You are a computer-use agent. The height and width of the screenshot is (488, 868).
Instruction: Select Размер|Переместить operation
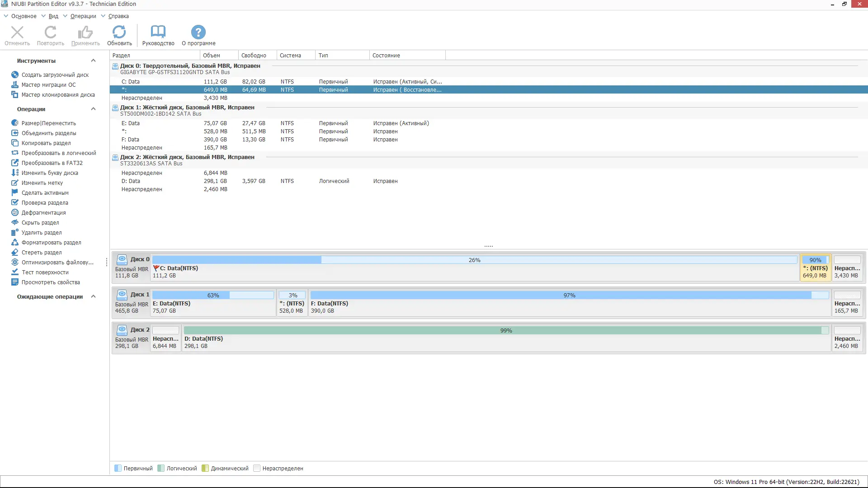tap(48, 123)
